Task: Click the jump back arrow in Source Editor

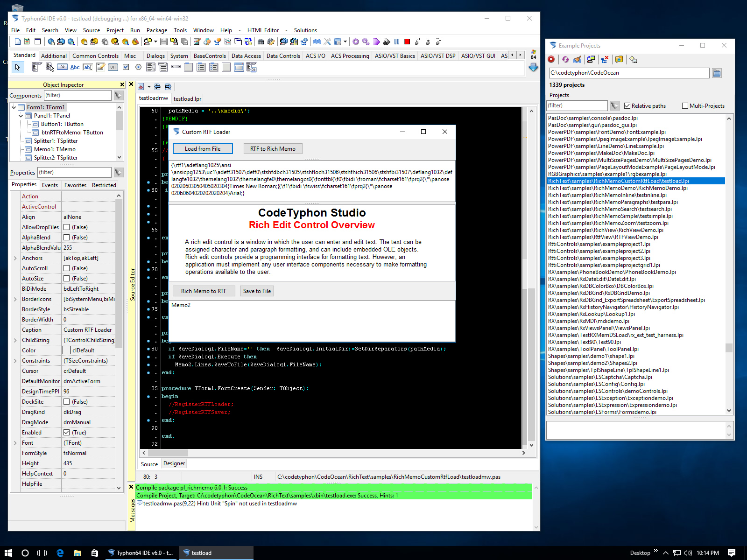Action: [157, 87]
